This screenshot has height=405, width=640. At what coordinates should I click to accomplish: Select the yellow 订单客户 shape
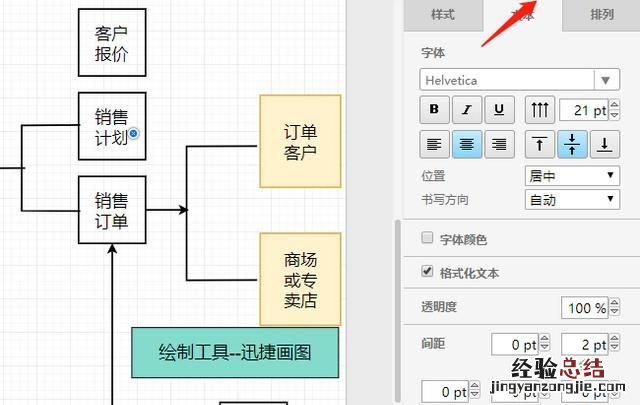[300, 141]
